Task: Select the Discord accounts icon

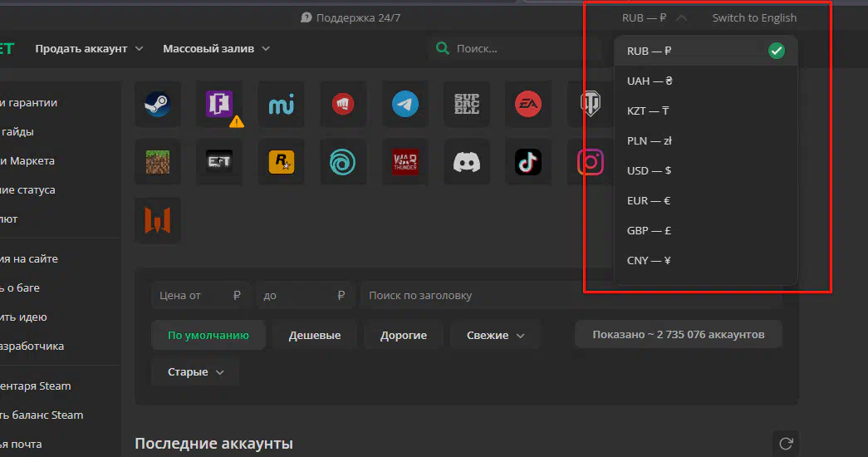Action: (467, 162)
